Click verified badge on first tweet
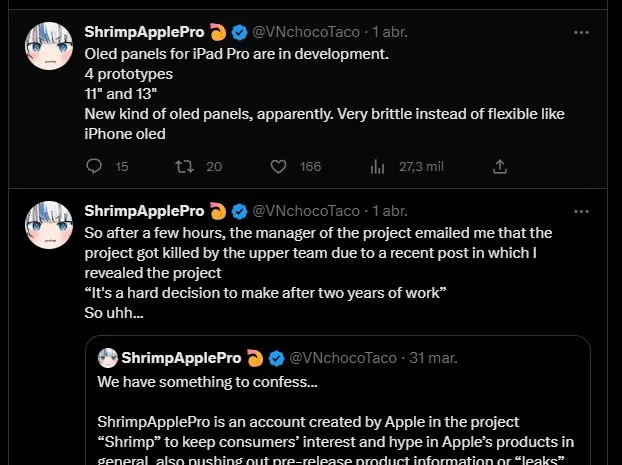Image resolution: width=622 pixels, height=465 pixels. click(x=239, y=33)
